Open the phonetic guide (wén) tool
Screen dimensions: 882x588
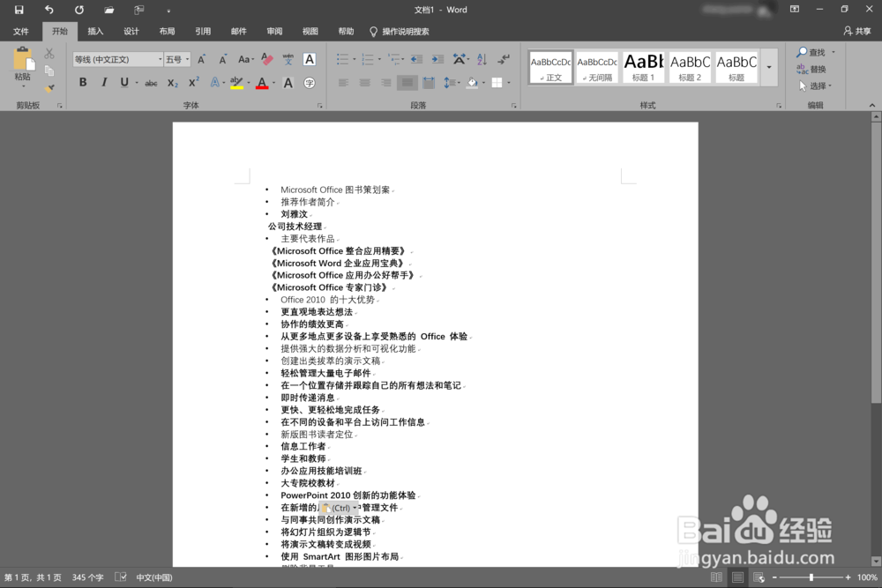(x=288, y=59)
